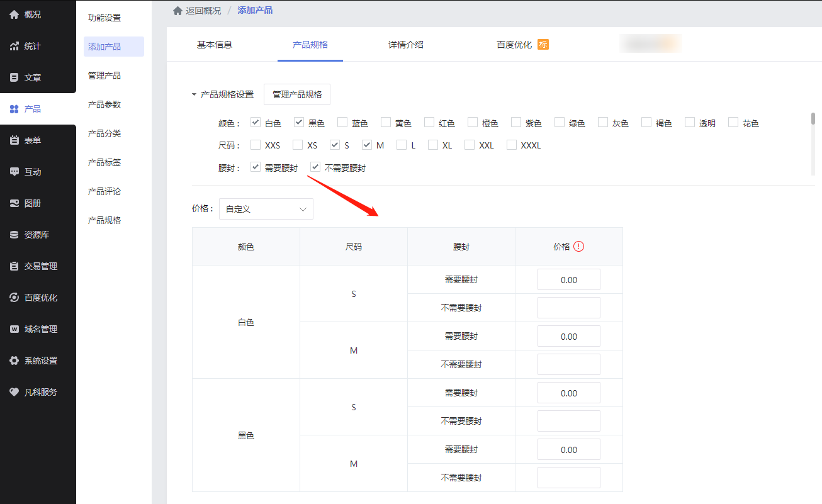Switch to the 基本信息 tab
Screen dimensions: 822x504
[x=215, y=45]
